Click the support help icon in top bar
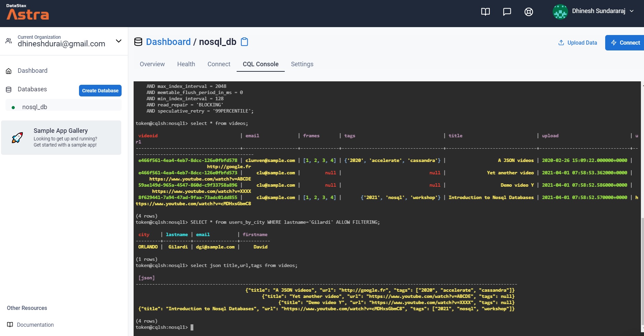Screen dimensions: 644x336 [529, 11]
